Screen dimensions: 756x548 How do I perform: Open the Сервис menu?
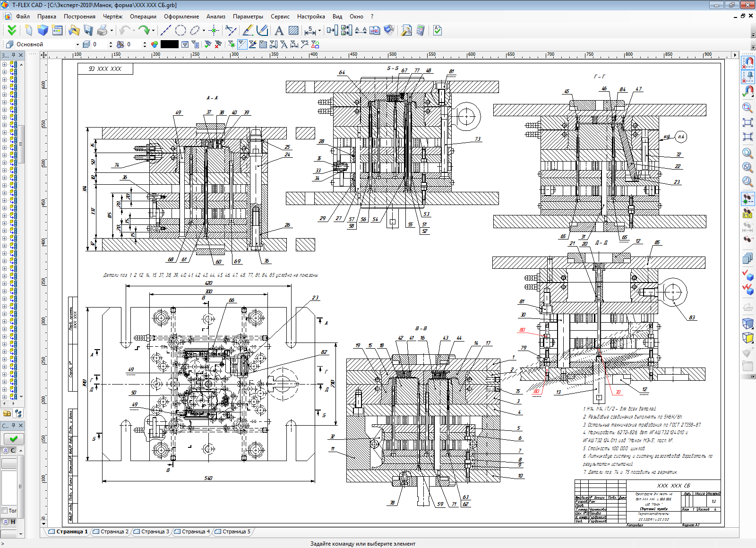pyautogui.click(x=280, y=16)
